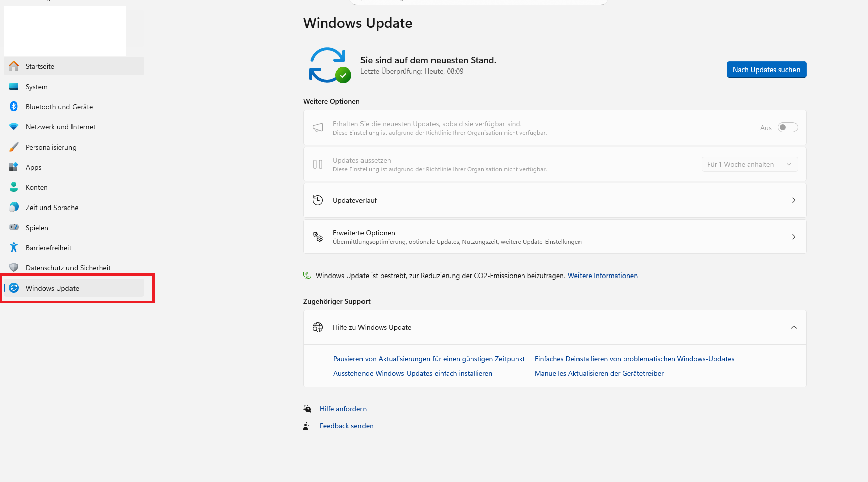The height and width of the screenshot is (482, 868).
Task: Click the Nach Updates suchen button
Action: (x=766, y=70)
